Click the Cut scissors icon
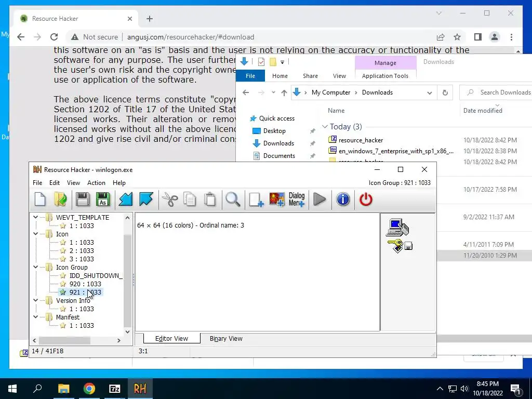 [x=170, y=199]
